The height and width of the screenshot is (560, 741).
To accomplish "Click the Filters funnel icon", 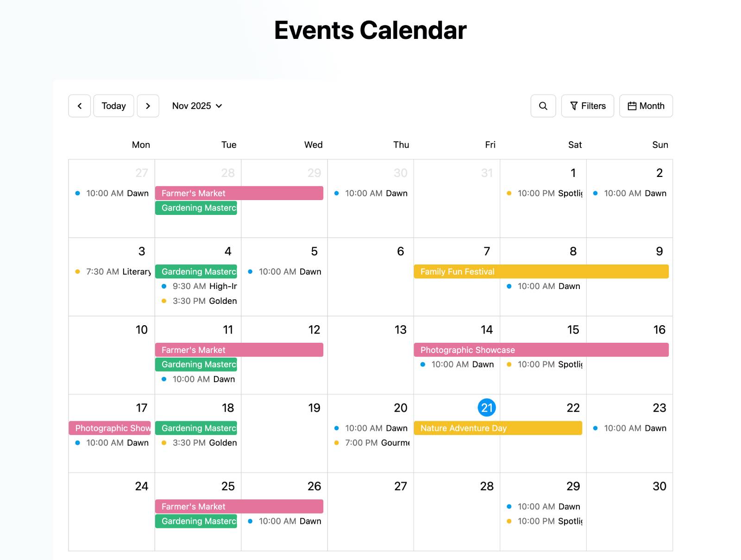I will [x=574, y=106].
